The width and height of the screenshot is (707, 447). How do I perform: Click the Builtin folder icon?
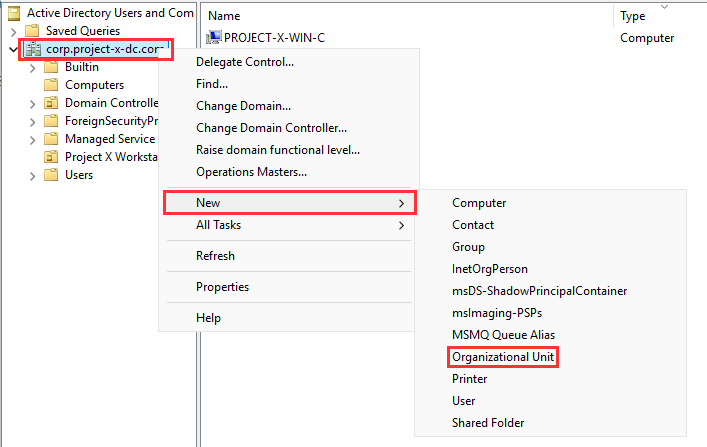pyautogui.click(x=50, y=67)
